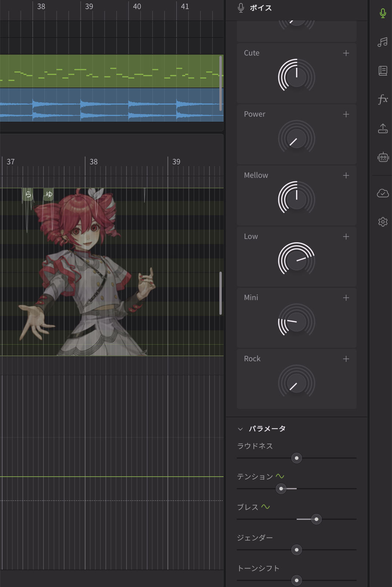Click measure 38 on piano roll ruler
The image size is (392, 587).
point(94,162)
